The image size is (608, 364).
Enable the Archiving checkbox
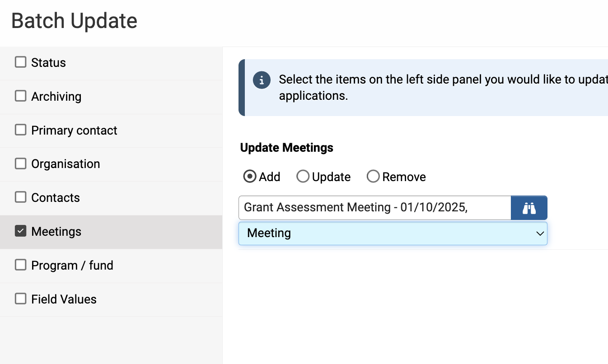[21, 96]
